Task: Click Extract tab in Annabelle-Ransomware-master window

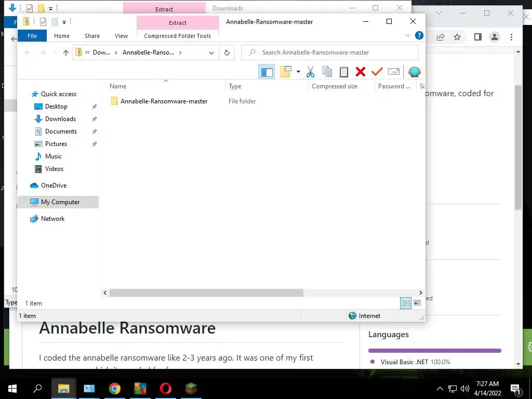Action: coord(178,23)
